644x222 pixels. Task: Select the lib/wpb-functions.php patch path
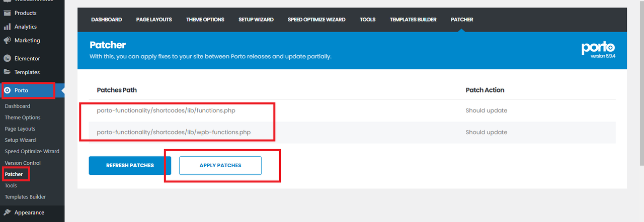point(174,133)
